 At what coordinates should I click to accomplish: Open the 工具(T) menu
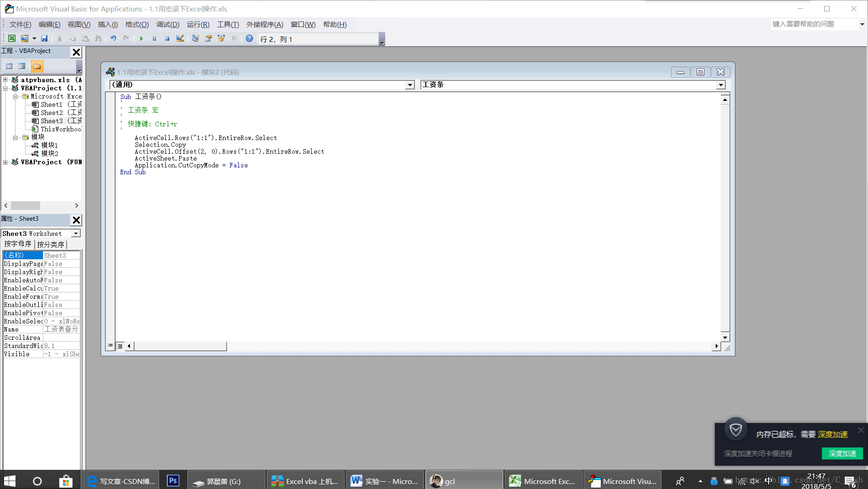pyautogui.click(x=228, y=25)
